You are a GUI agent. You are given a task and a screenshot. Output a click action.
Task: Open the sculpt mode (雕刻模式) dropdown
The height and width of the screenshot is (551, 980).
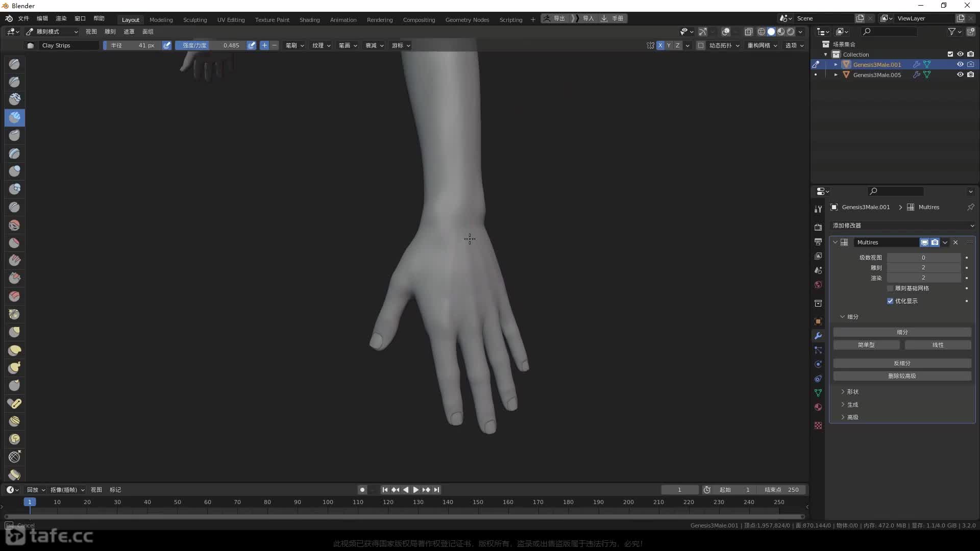[x=52, y=32]
